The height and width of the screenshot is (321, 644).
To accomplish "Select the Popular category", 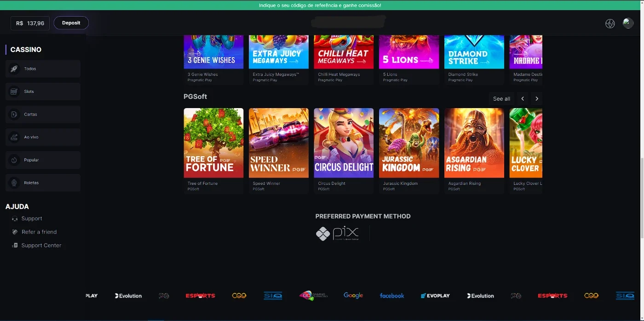I will click(43, 160).
